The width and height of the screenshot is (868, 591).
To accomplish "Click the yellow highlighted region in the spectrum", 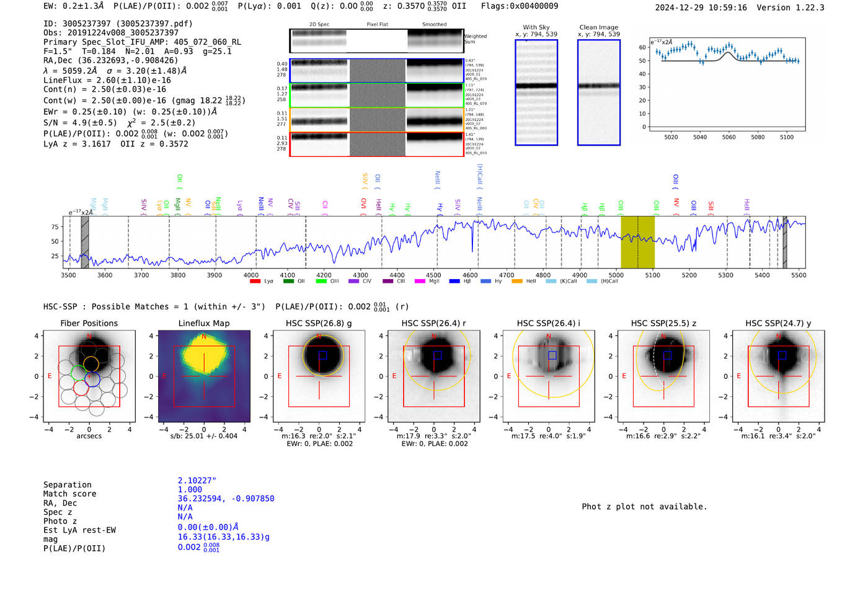I will (x=638, y=242).
